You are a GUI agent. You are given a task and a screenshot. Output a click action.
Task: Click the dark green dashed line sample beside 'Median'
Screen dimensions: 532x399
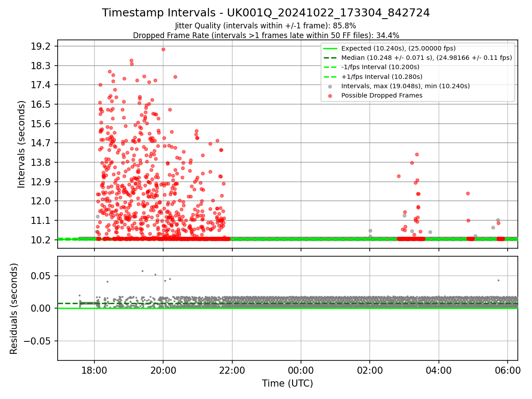point(331,58)
